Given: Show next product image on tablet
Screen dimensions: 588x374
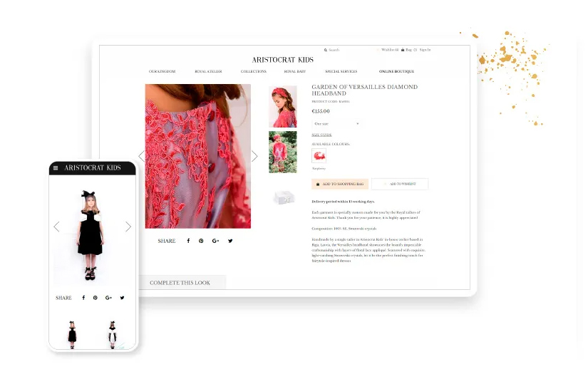Looking at the screenshot, I should (254, 156).
